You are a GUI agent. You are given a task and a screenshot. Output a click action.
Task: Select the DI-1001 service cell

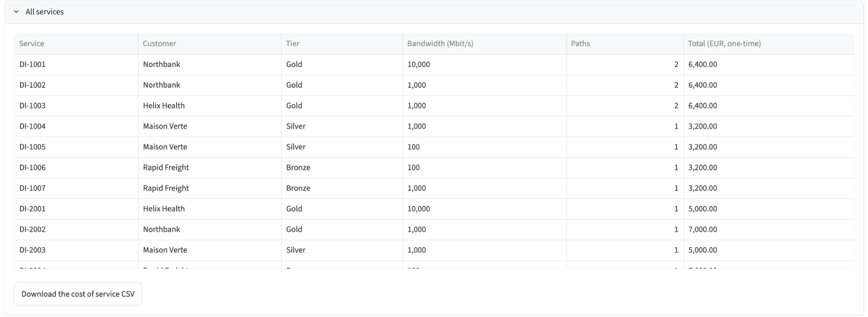click(x=76, y=64)
